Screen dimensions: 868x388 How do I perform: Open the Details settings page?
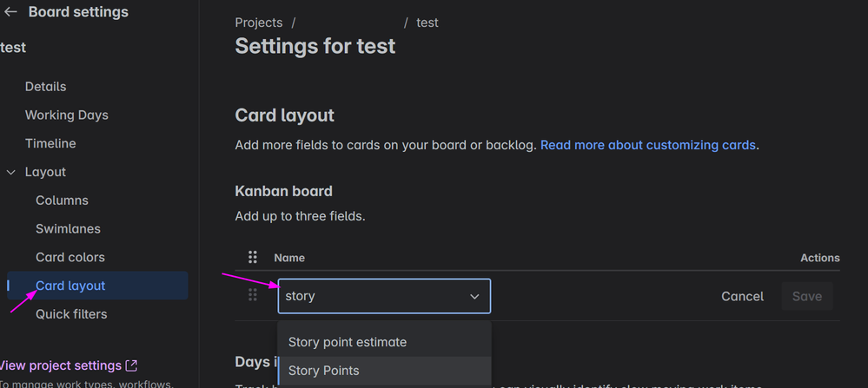click(45, 87)
